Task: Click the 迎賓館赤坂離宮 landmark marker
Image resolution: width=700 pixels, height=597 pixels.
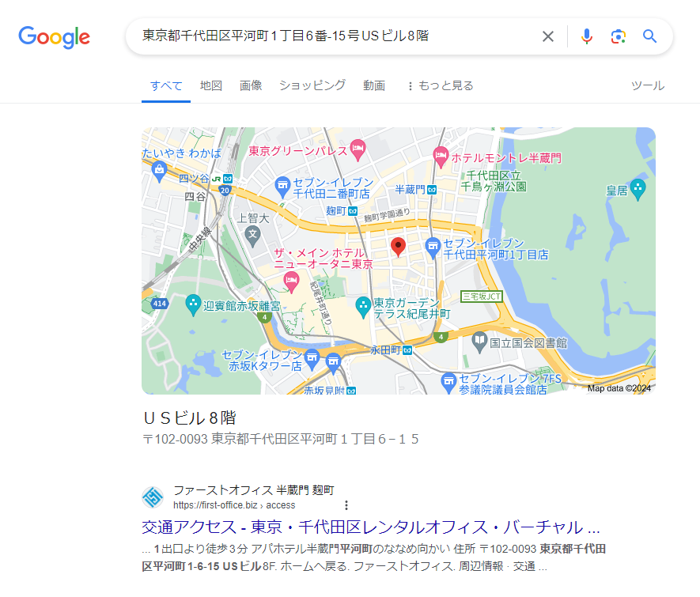Action: pyautogui.click(x=193, y=304)
